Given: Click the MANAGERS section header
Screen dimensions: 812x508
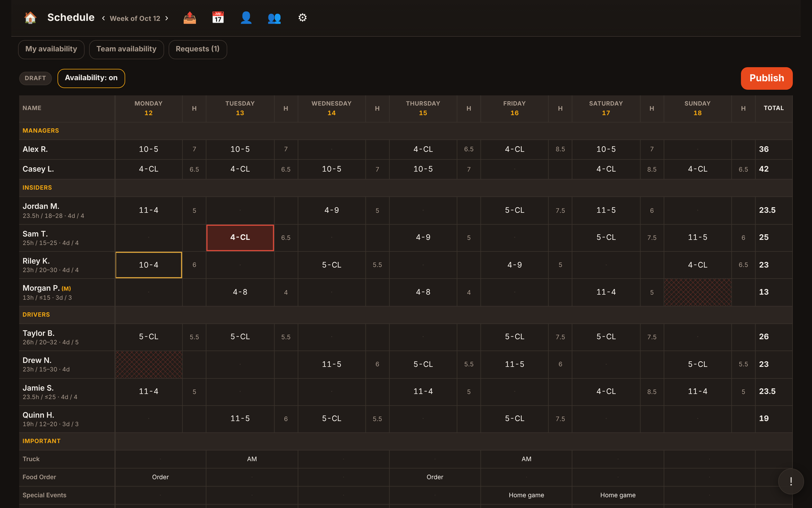Looking at the screenshot, I should (41, 131).
